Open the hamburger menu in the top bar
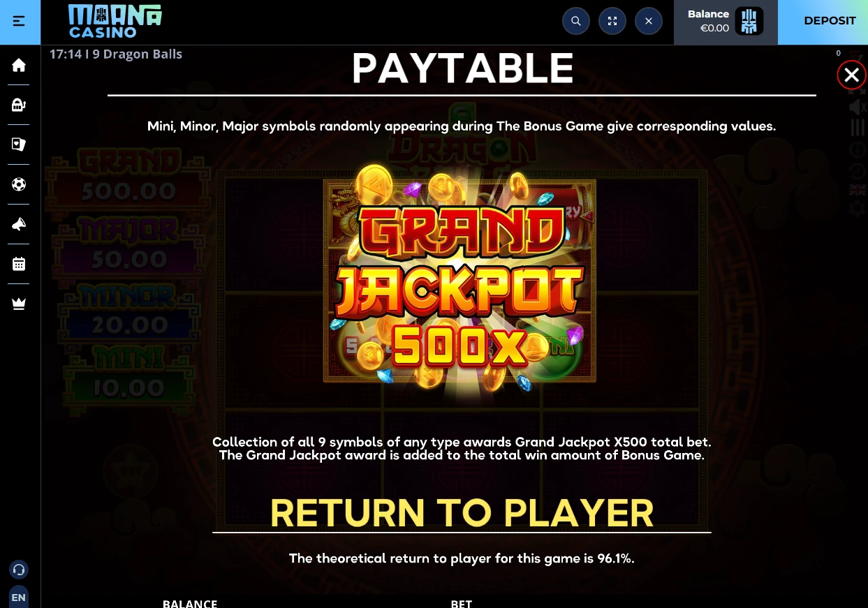 click(x=19, y=21)
